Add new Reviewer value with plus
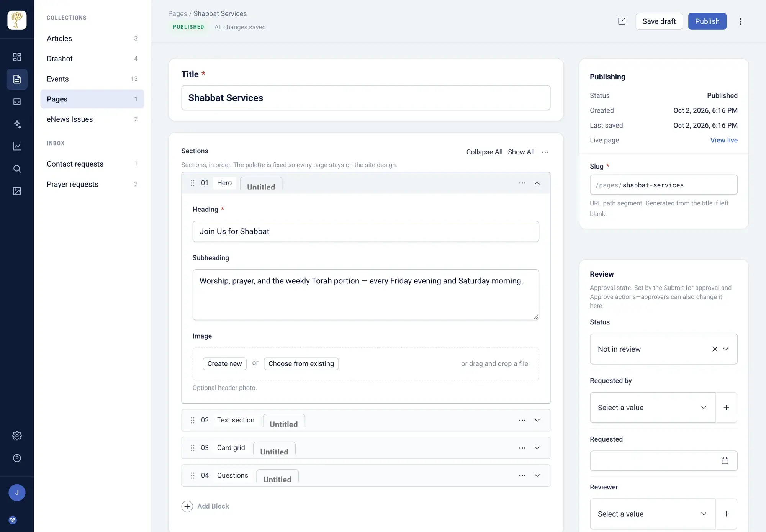 [x=726, y=514]
